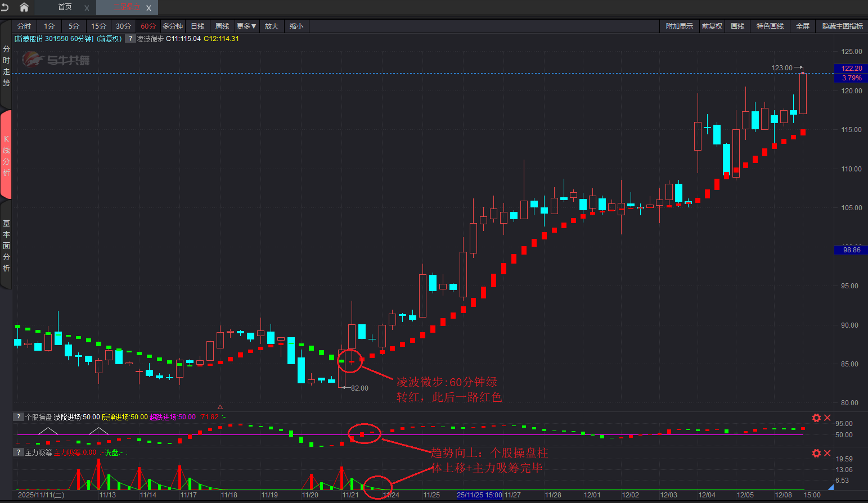The width and height of the screenshot is (868, 503).
Task: Open the 多分钟 period selector
Action: click(x=173, y=26)
